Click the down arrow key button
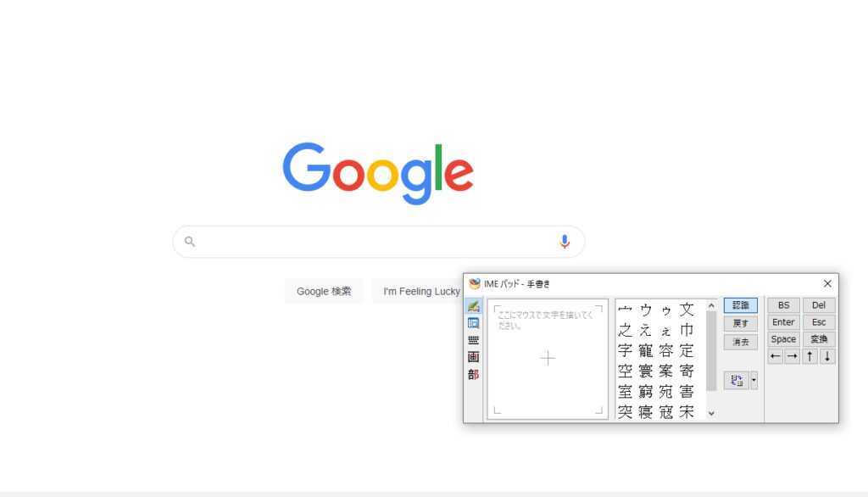The width and height of the screenshot is (868, 497). tap(827, 356)
